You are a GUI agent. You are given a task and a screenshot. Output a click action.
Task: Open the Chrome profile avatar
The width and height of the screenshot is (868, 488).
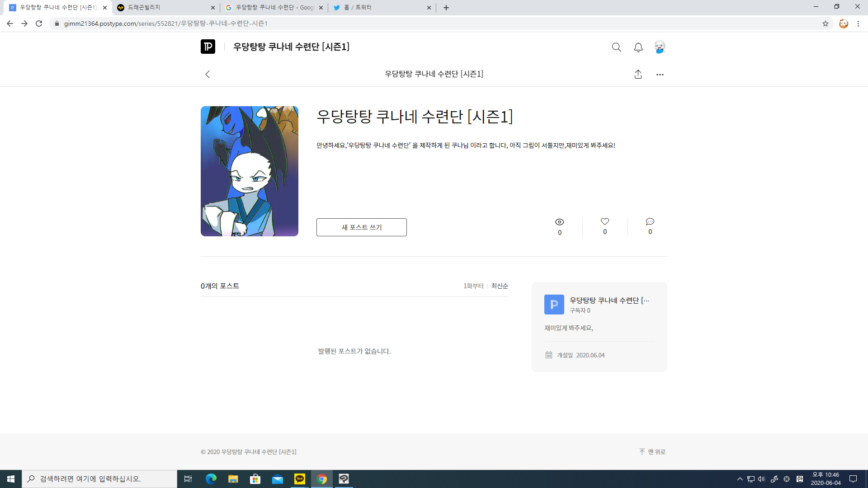(x=844, y=23)
